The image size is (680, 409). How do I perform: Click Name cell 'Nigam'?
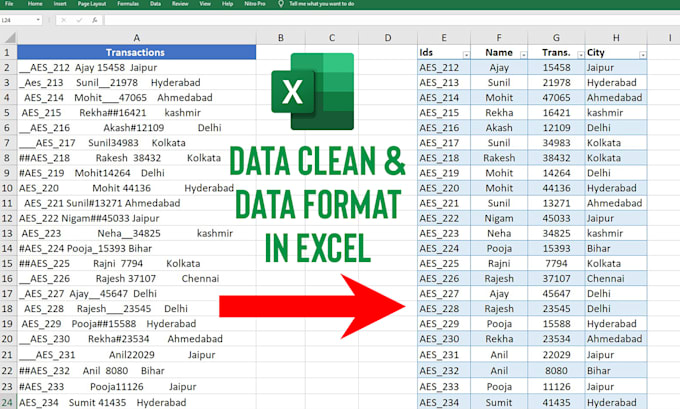tap(499, 218)
